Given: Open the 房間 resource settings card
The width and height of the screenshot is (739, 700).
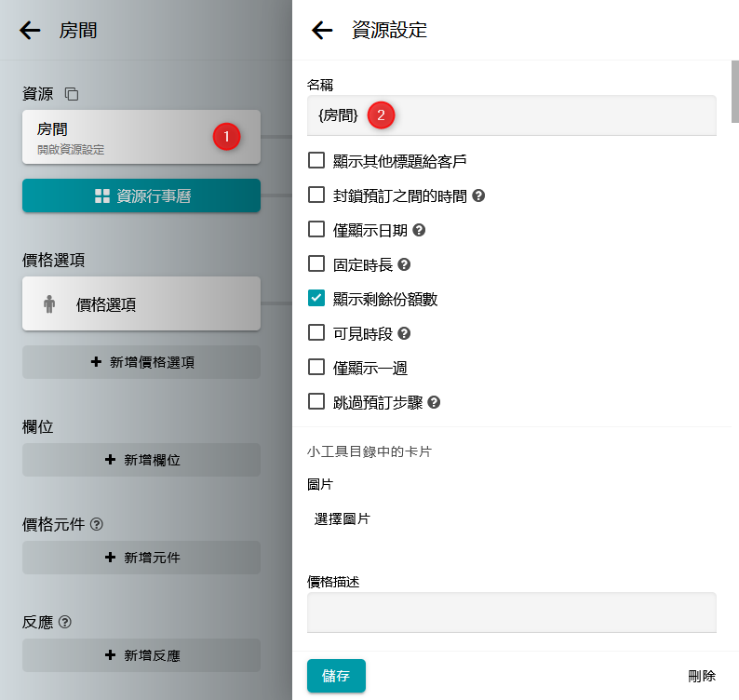Looking at the screenshot, I should click(121, 137).
